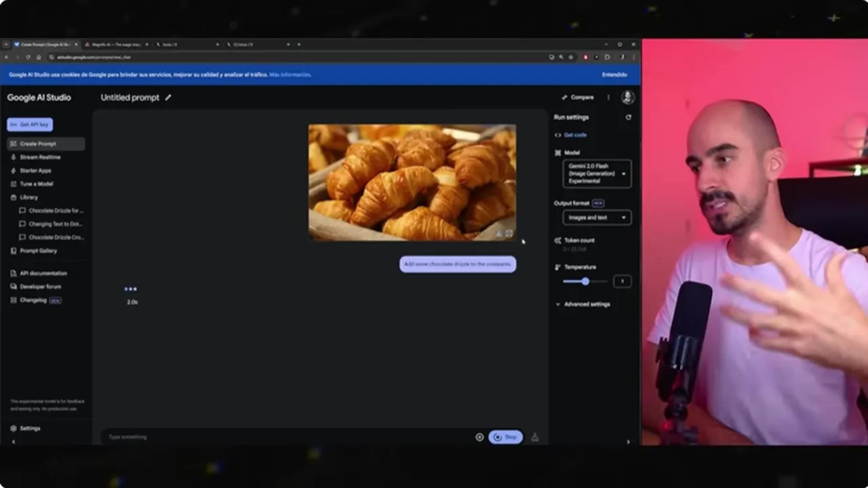Open a new browser tab with plus
Image resolution: width=868 pixels, height=488 pixels.
click(x=299, y=45)
